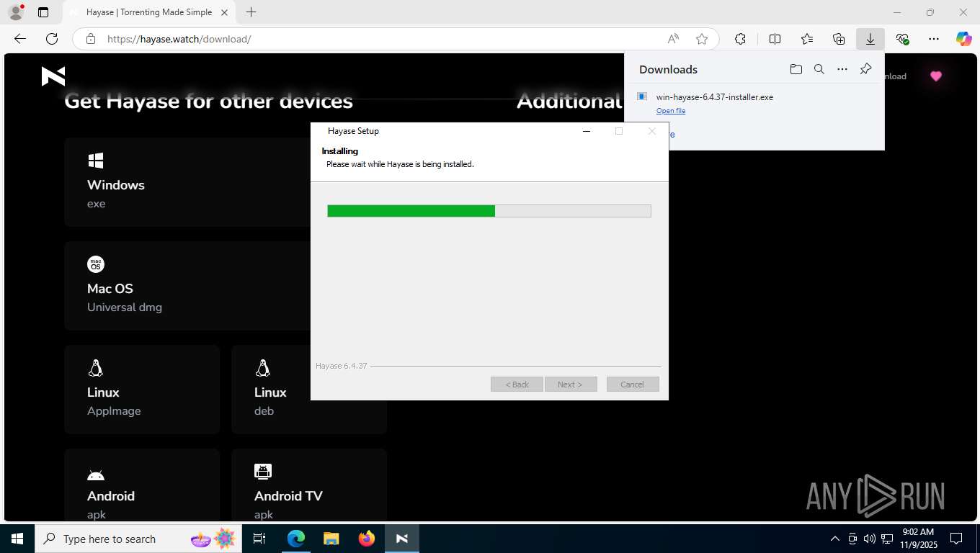Viewport: 980px width, 553px height.
Task: Open downloads folder icon in panel
Action: coord(796,69)
